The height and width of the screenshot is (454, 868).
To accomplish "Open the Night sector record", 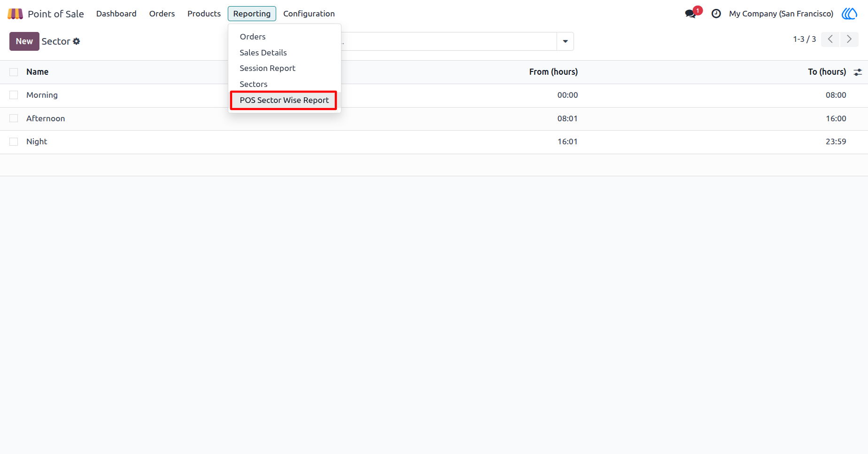I will coord(37,141).
